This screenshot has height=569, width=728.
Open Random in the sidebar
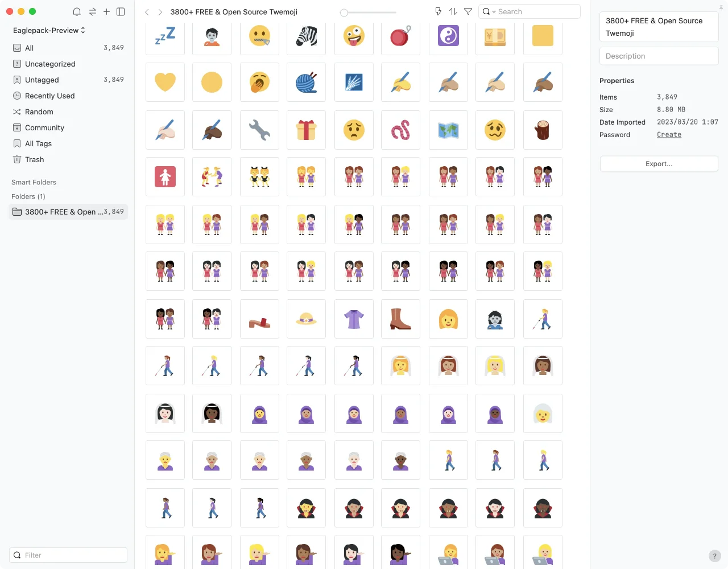pos(68,112)
